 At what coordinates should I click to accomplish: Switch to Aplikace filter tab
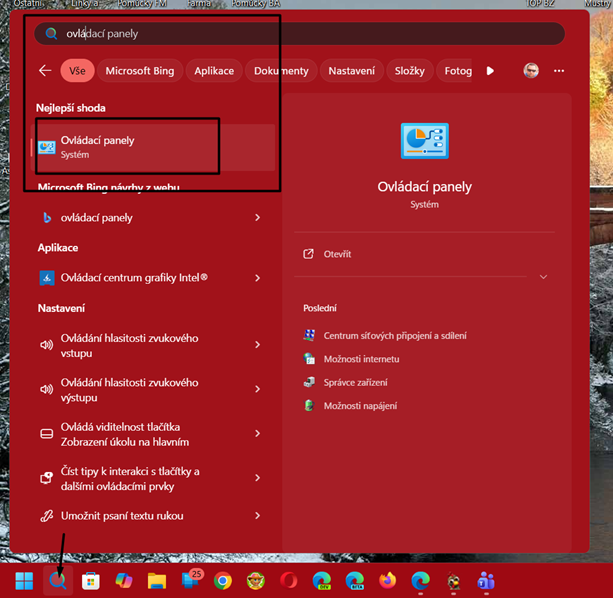pyautogui.click(x=214, y=71)
